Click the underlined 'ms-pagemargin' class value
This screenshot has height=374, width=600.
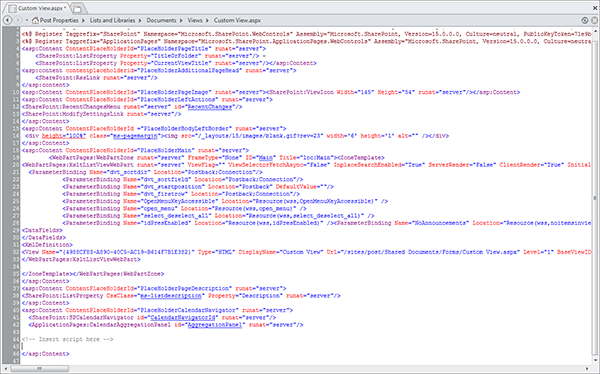[135, 136]
